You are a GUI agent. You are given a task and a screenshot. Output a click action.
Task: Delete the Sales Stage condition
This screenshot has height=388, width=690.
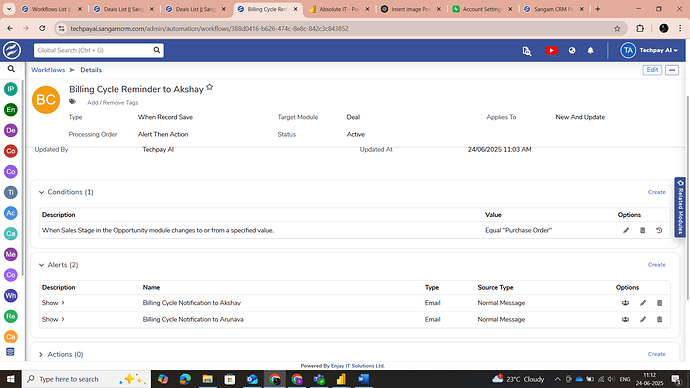point(642,230)
